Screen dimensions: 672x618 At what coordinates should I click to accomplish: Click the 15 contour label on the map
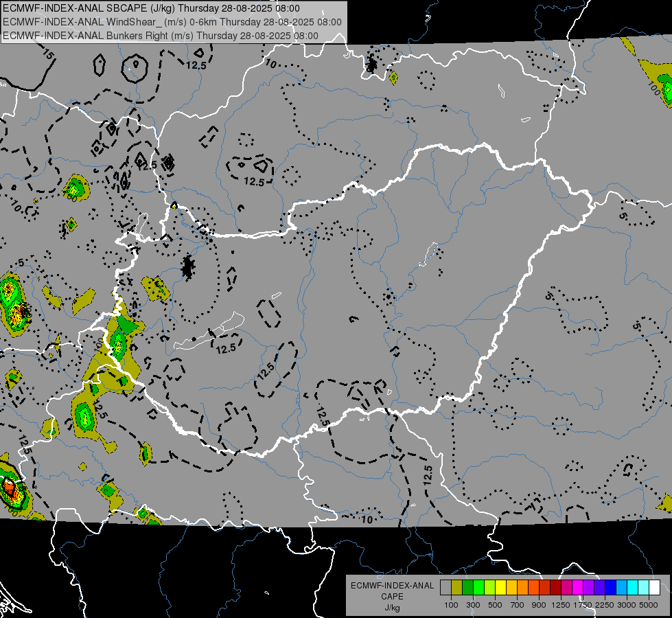49,54
